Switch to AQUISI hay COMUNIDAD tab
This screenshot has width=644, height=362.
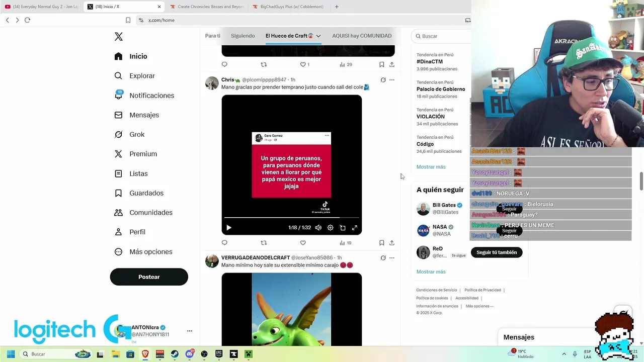[x=362, y=36]
